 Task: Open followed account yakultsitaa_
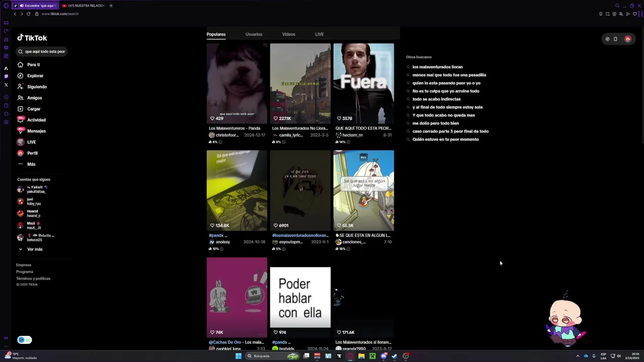click(x=33, y=189)
